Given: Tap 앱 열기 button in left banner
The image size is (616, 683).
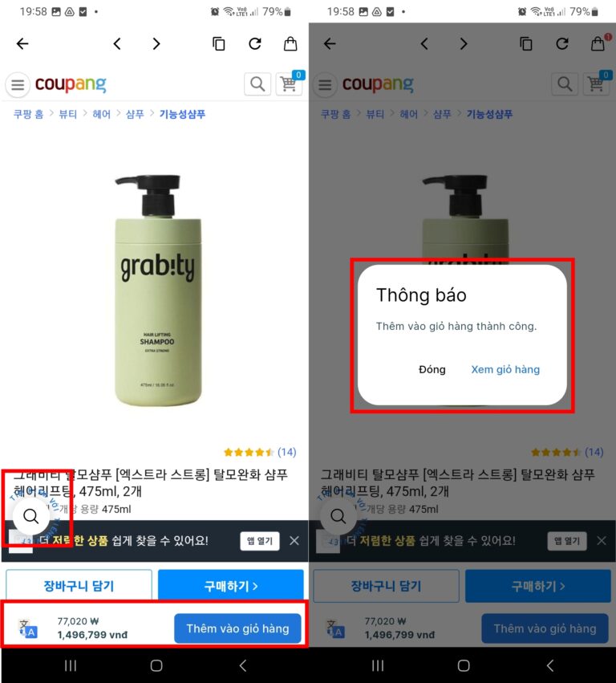Looking at the screenshot, I should click(x=260, y=541).
